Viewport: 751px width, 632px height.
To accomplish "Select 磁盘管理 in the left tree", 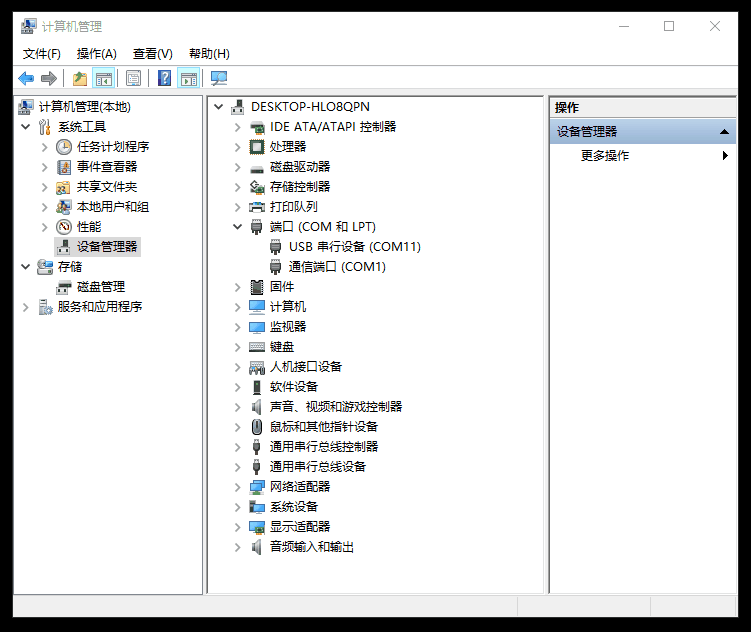I will (101, 287).
